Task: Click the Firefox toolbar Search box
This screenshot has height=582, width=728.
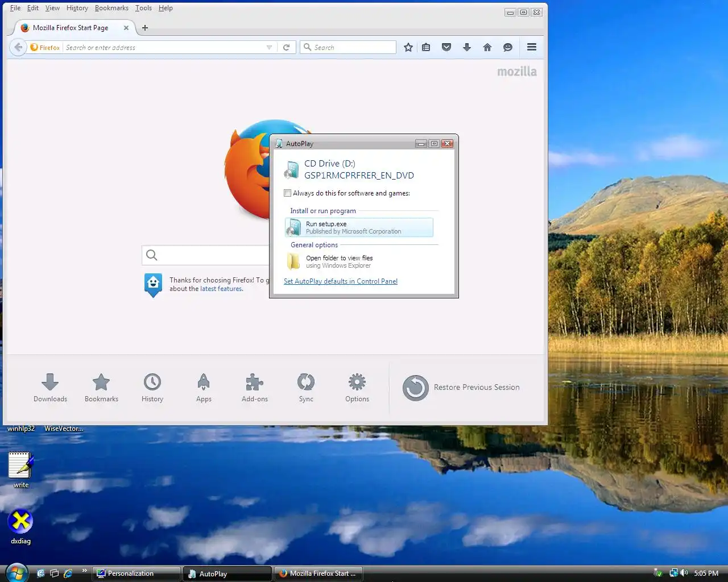Action: tap(348, 47)
